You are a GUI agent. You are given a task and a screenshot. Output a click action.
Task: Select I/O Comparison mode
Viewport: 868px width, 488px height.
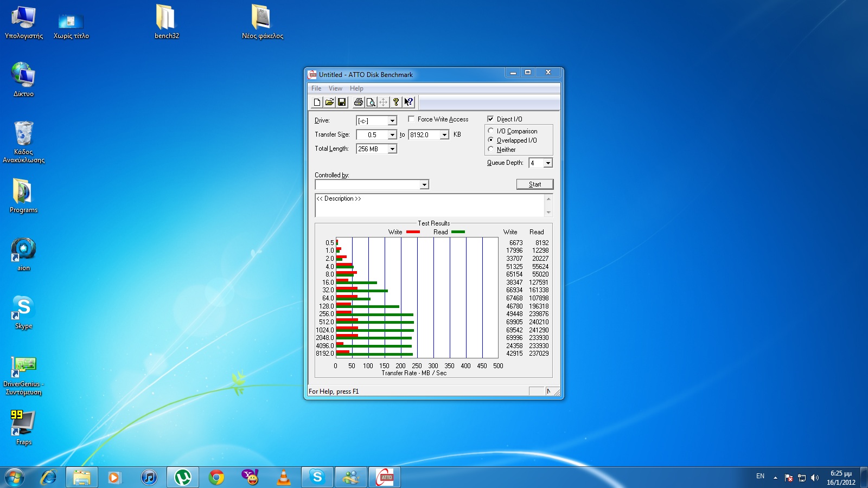click(x=491, y=131)
